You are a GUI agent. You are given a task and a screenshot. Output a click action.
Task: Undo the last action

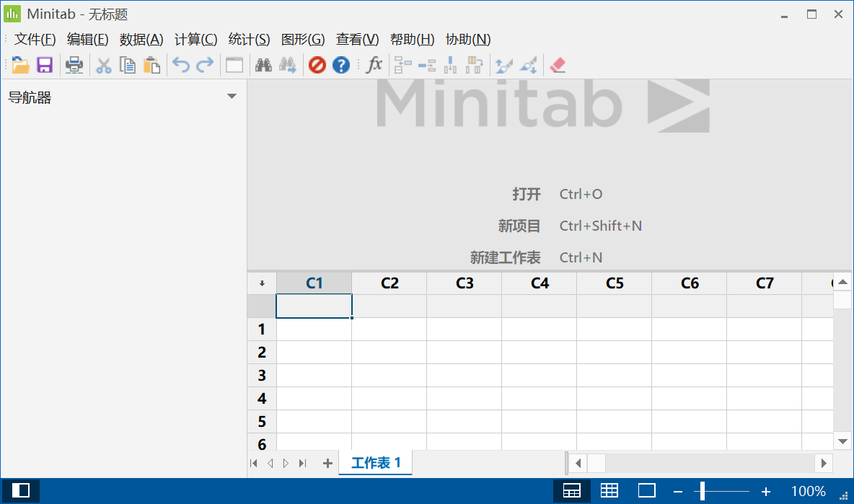coord(181,66)
